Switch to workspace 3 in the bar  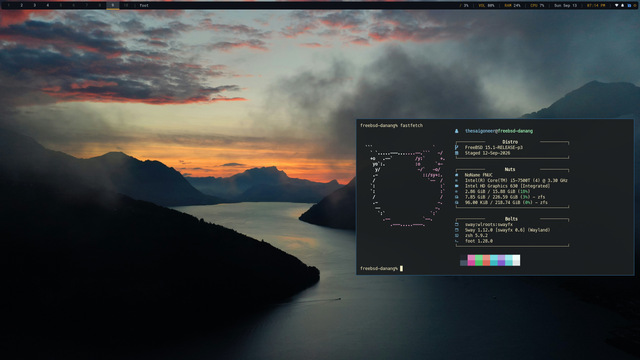pyautogui.click(x=34, y=5)
